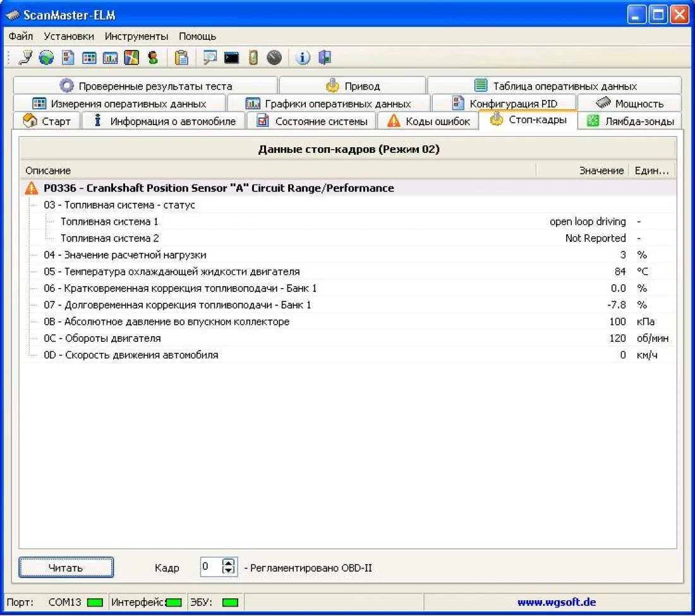
Task: Go to the Старт tab
Action: click(x=47, y=121)
